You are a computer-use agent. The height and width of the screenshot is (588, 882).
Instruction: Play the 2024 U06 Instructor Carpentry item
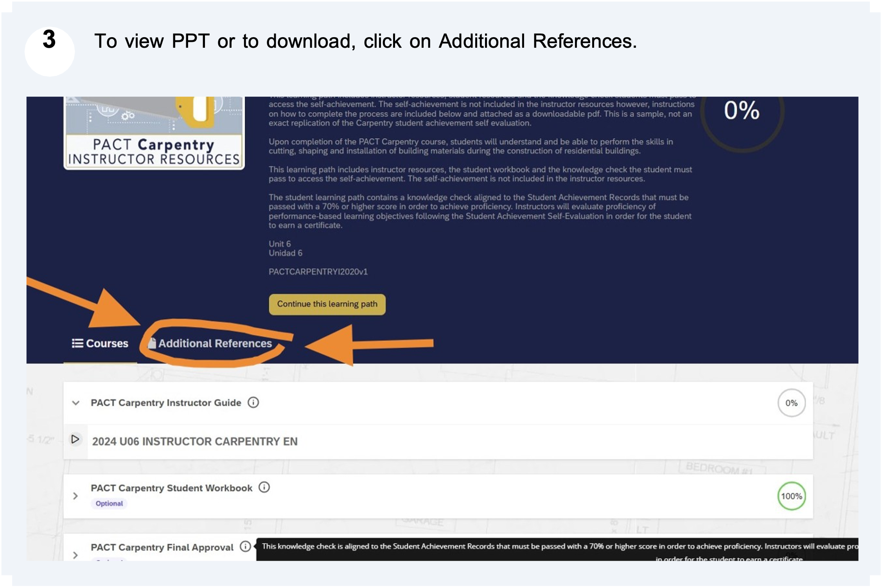coord(75,440)
